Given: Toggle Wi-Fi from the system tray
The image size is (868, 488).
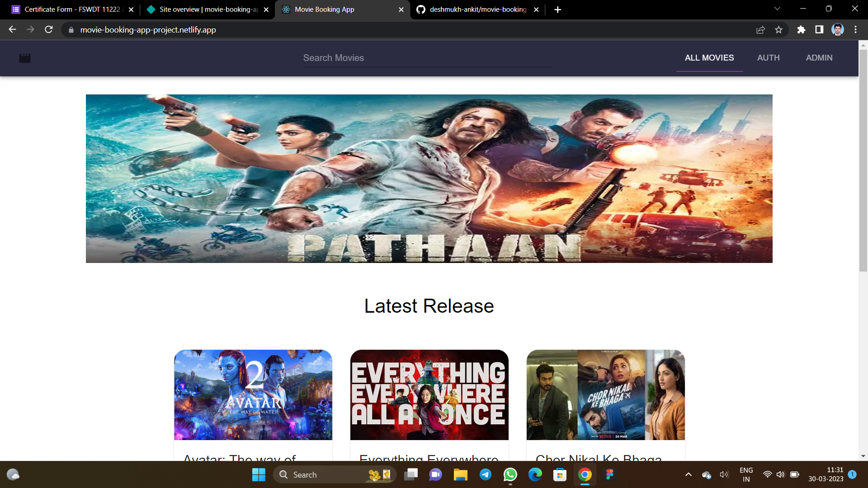Looking at the screenshot, I should coord(768,474).
